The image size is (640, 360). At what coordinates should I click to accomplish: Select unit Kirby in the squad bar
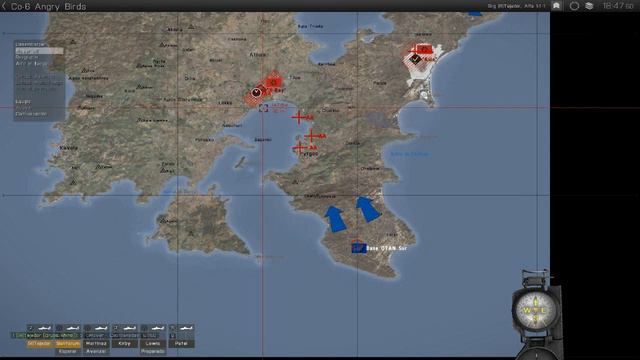click(124, 344)
